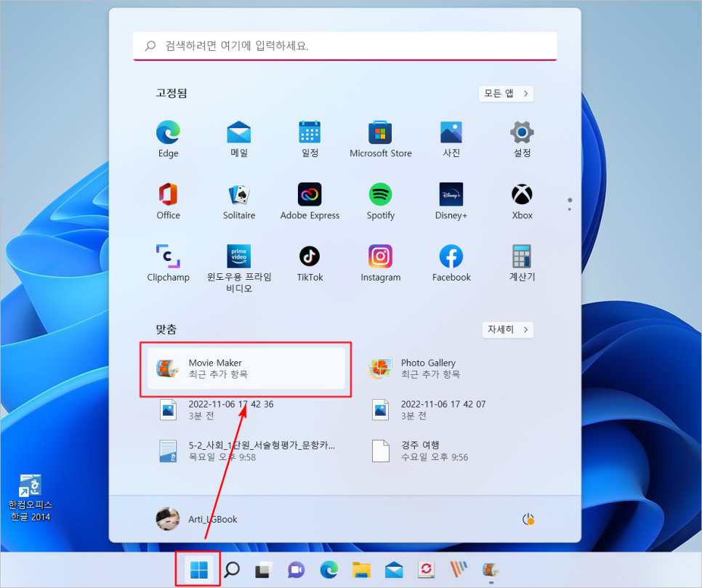
Task: Open the Edge pinned app
Action: (168, 139)
